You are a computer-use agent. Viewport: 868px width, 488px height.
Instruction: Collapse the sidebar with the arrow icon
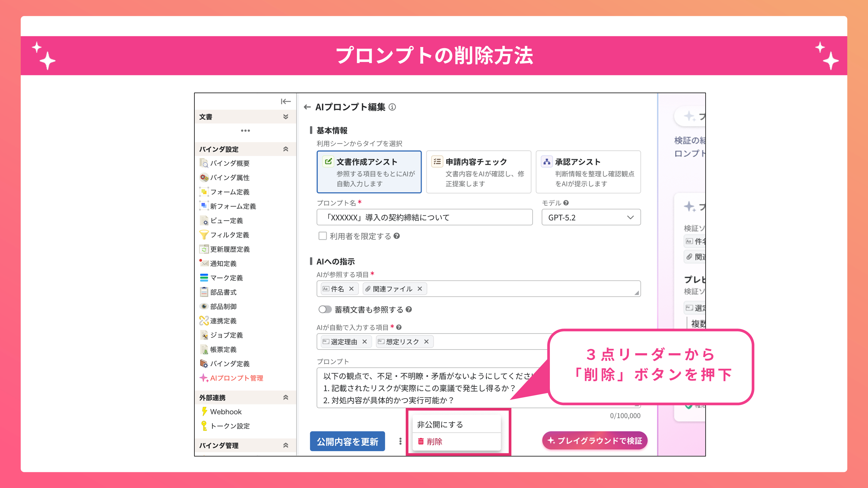[285, 101]
